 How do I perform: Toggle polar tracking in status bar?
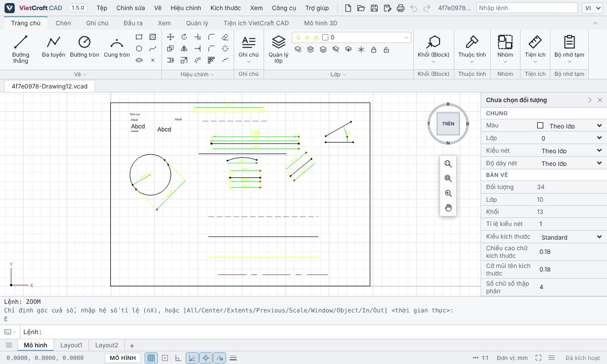(x=192, y=358)
